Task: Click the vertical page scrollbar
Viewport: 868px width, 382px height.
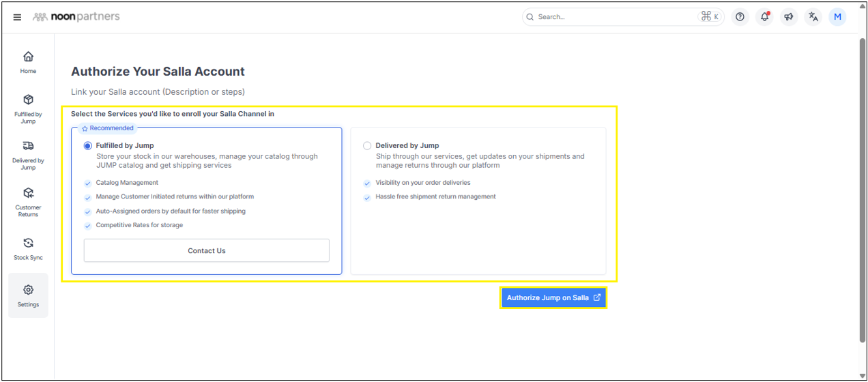Action: pos(863,191)
